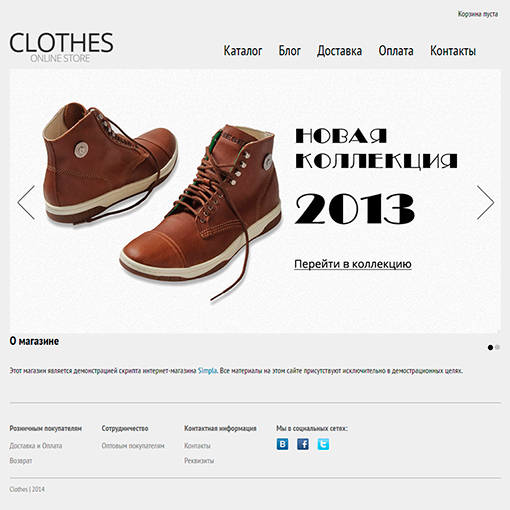Open Оптовым покупателям footer link
Viewport: 510px width, 510px height.
[x=133, y=446]
